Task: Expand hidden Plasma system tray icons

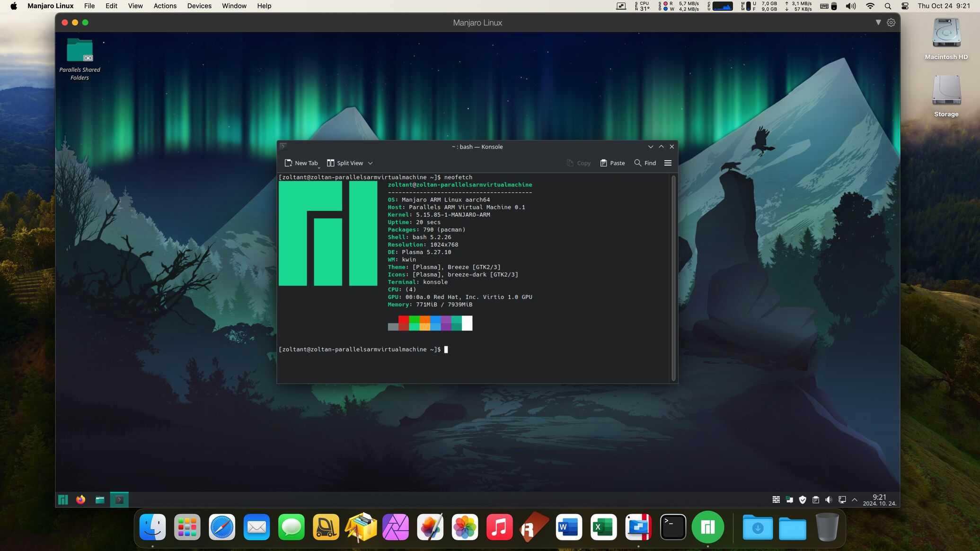Action: click(855, 499)
